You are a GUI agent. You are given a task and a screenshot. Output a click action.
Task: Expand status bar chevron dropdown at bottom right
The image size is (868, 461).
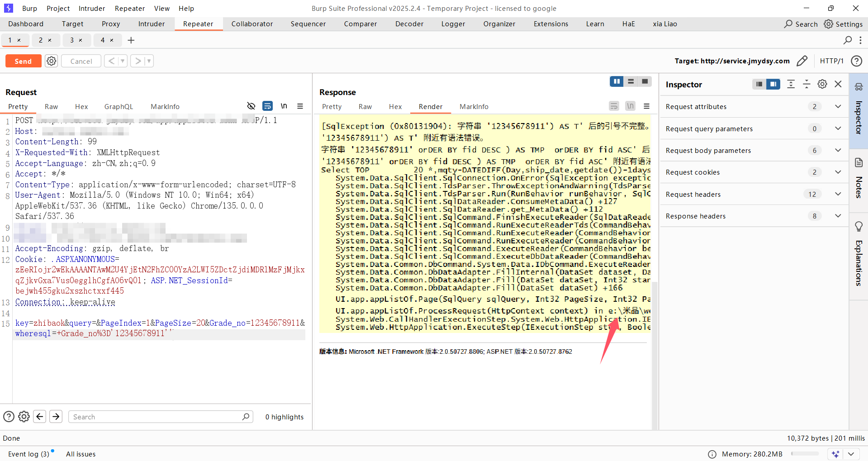851,454
